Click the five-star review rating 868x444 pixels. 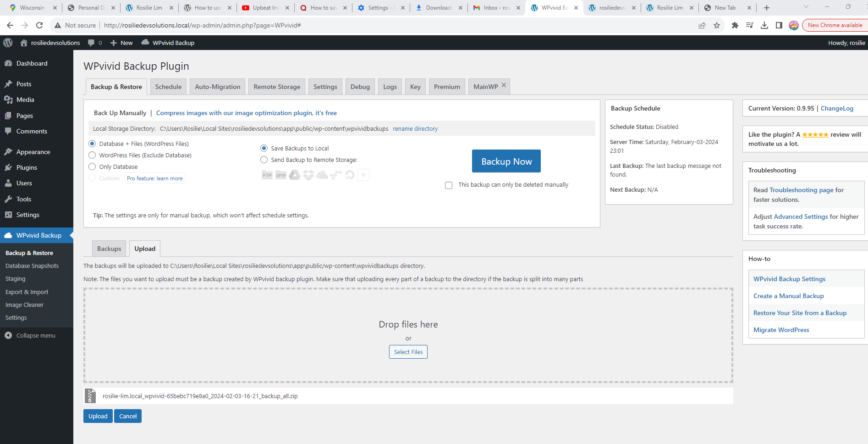[815, 134]
